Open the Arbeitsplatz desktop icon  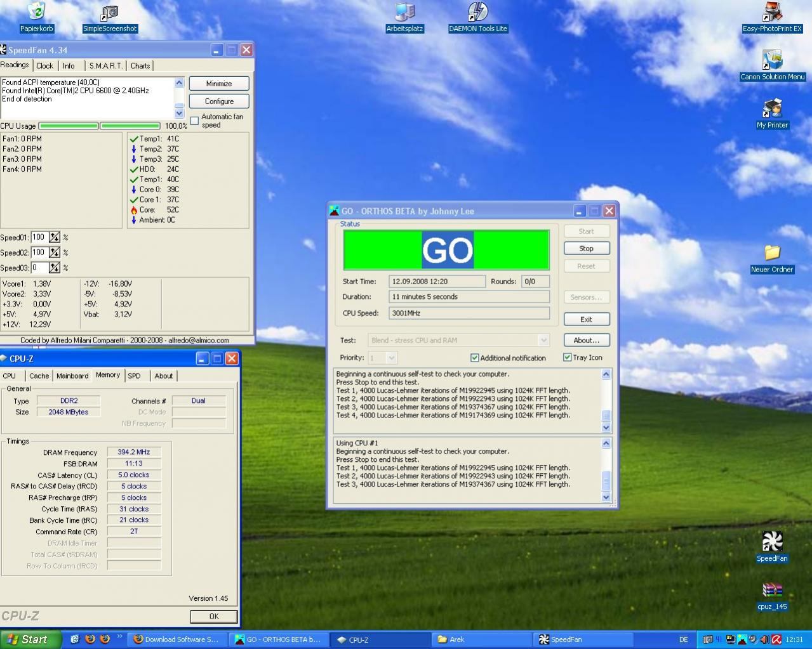[404, 18]
